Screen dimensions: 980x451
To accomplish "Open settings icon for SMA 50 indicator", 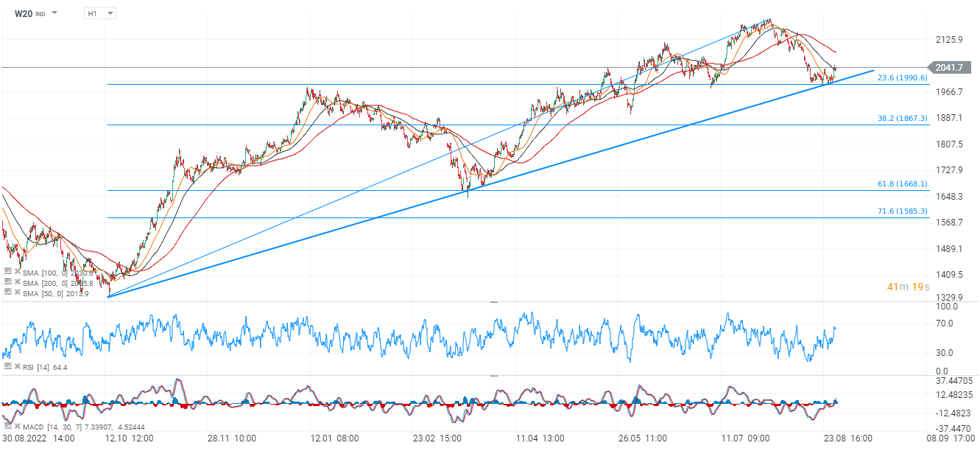I will point(7,293).
